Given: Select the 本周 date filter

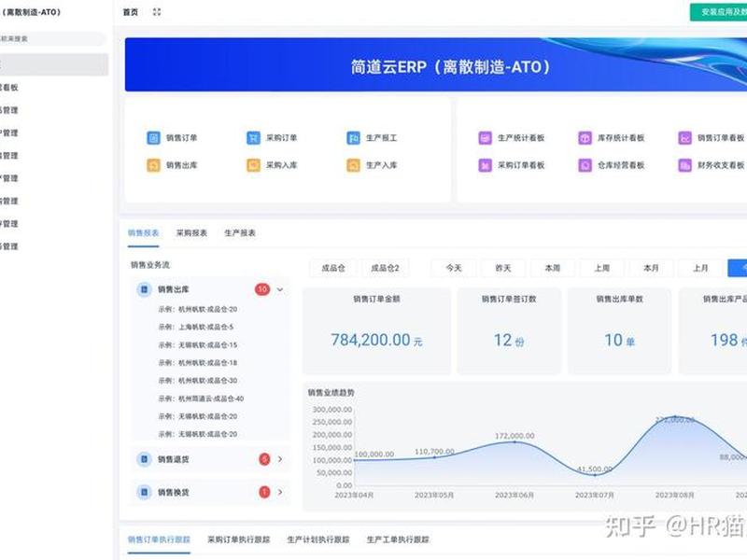Looking at the screenshot, I should click(553, 268).
